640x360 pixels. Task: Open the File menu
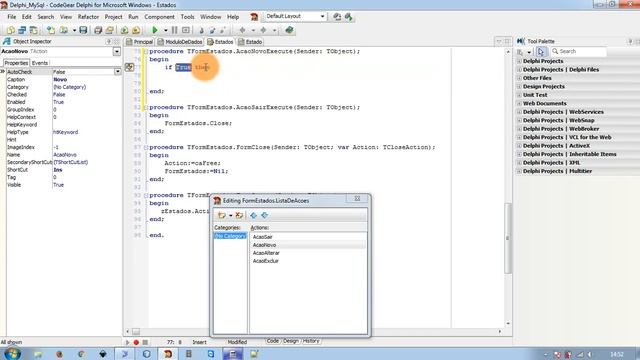click(11, 17)
